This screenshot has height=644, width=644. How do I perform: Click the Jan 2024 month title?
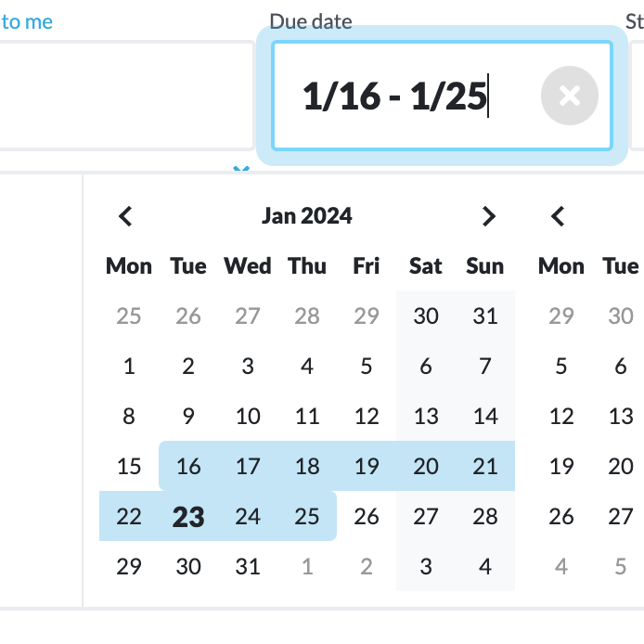tap(307, 216)
